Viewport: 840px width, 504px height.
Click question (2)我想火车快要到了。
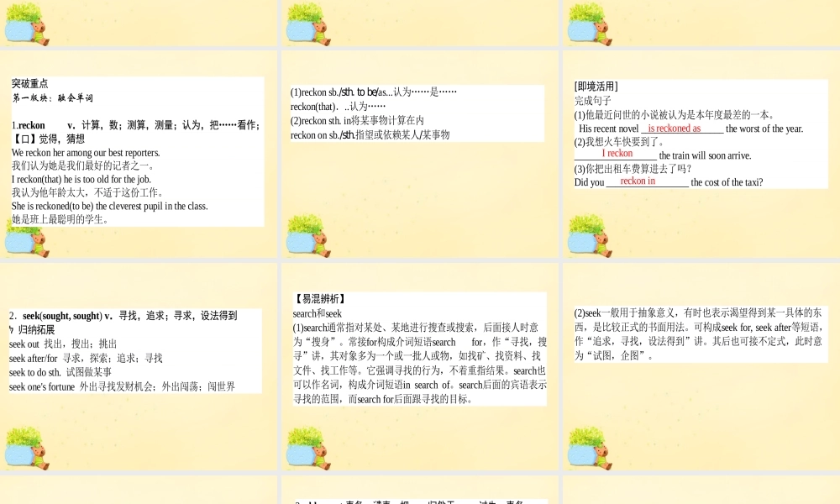pos(620,142)
